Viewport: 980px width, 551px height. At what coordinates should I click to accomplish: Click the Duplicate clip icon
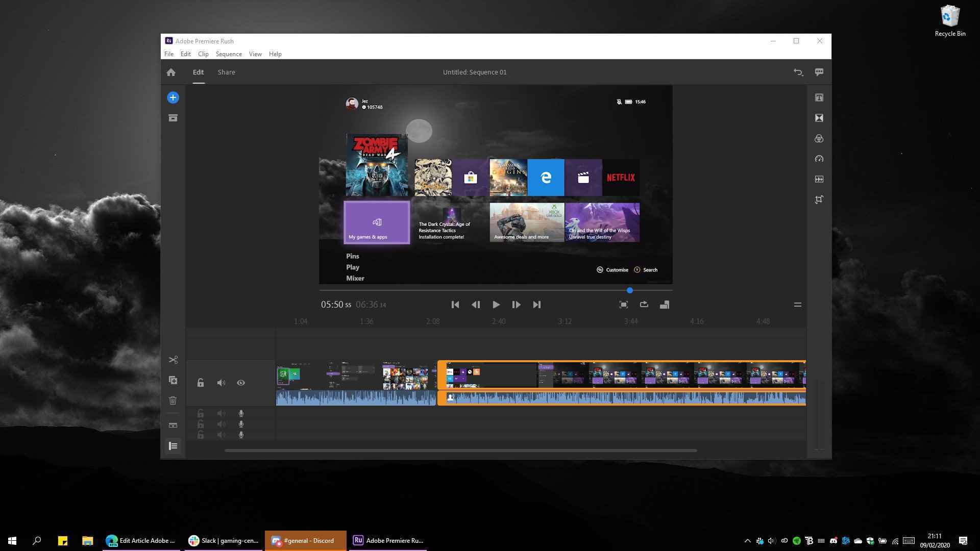(x=173, y=380)
